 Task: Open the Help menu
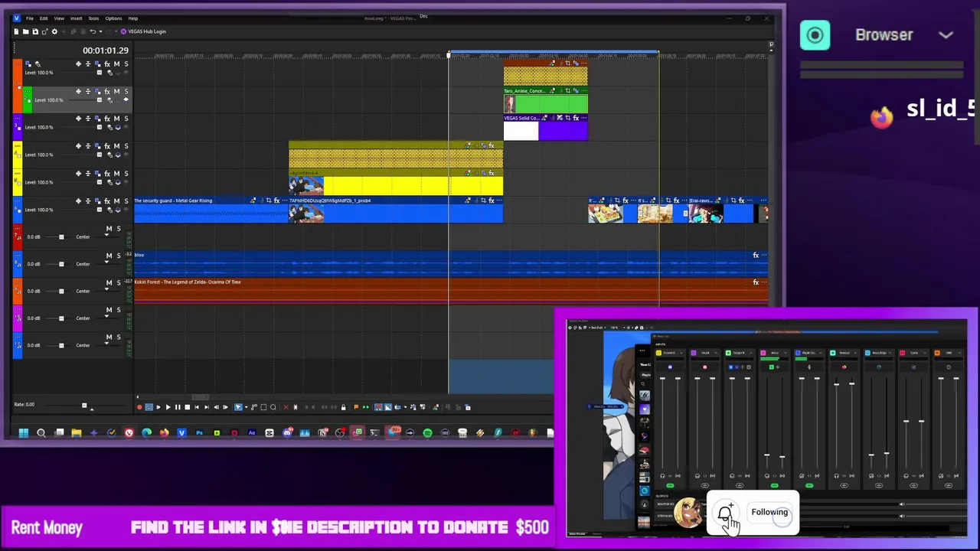[133, 18]
